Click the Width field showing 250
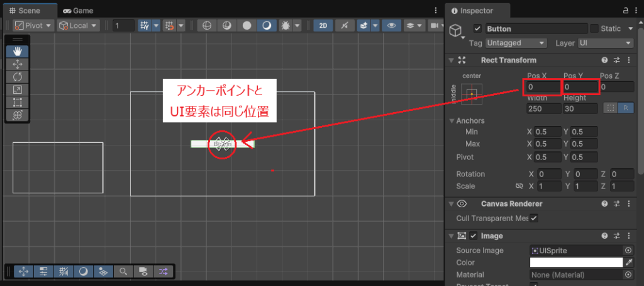Viewport: 644px width, 286px height. pos(544,108)
